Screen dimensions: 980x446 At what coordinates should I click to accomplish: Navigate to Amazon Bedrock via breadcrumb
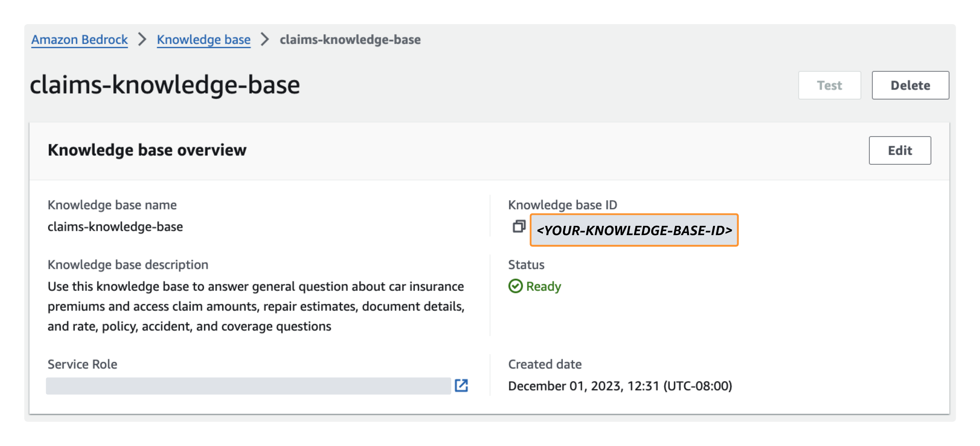tap(79, 40)
